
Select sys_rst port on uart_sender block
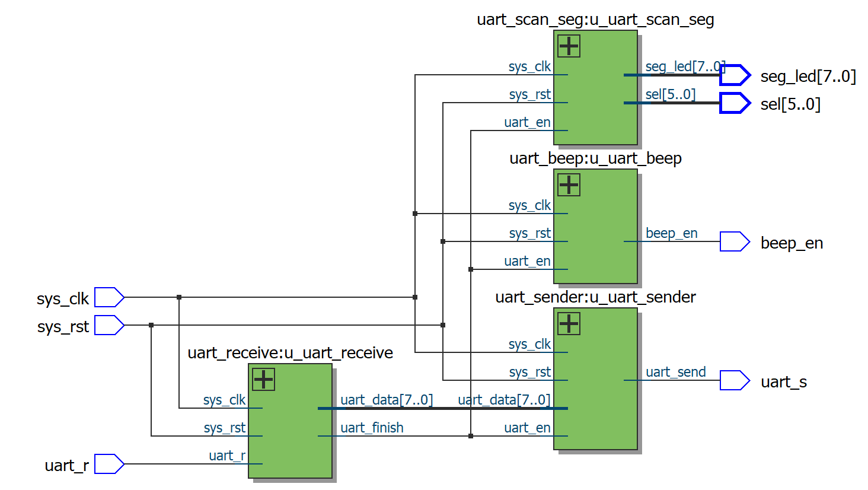[529, 372]
